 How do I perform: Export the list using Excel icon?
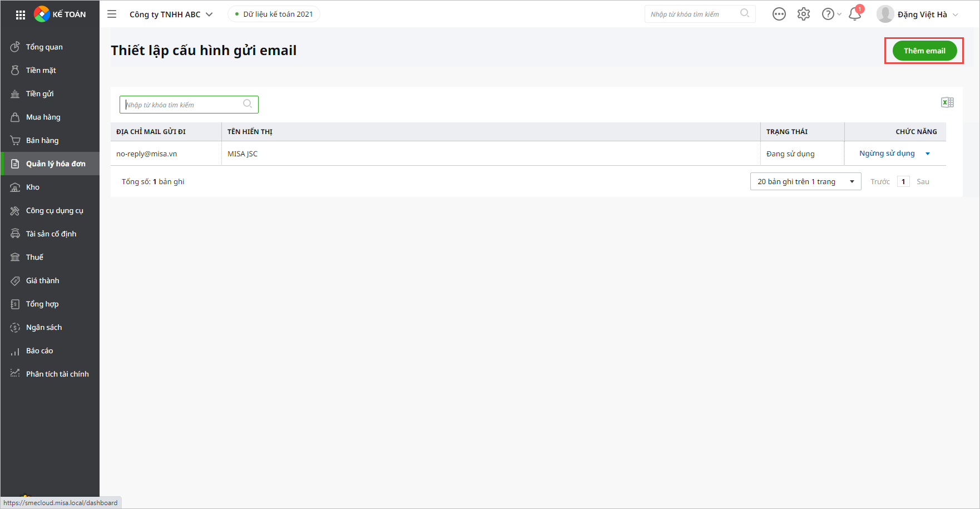[x=947, y=102]
